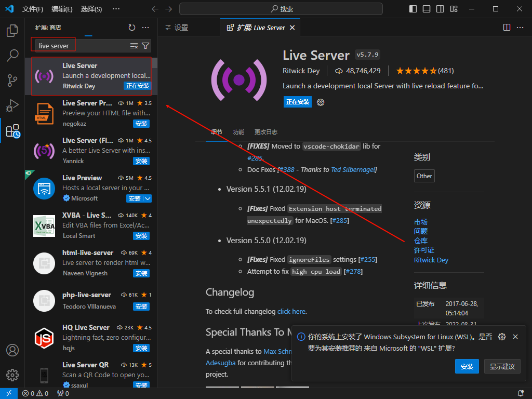Open remote window indicator in status bar

[9, 393]
